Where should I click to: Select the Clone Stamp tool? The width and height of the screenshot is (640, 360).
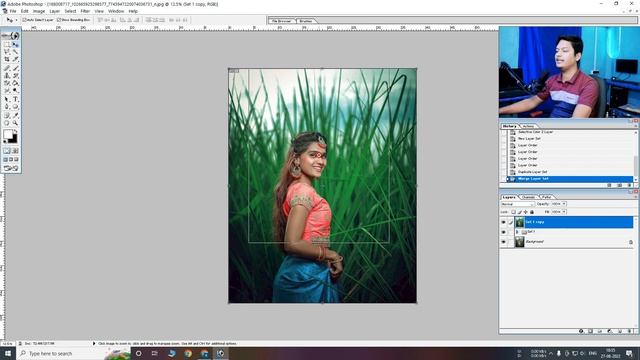coord(7,76)
